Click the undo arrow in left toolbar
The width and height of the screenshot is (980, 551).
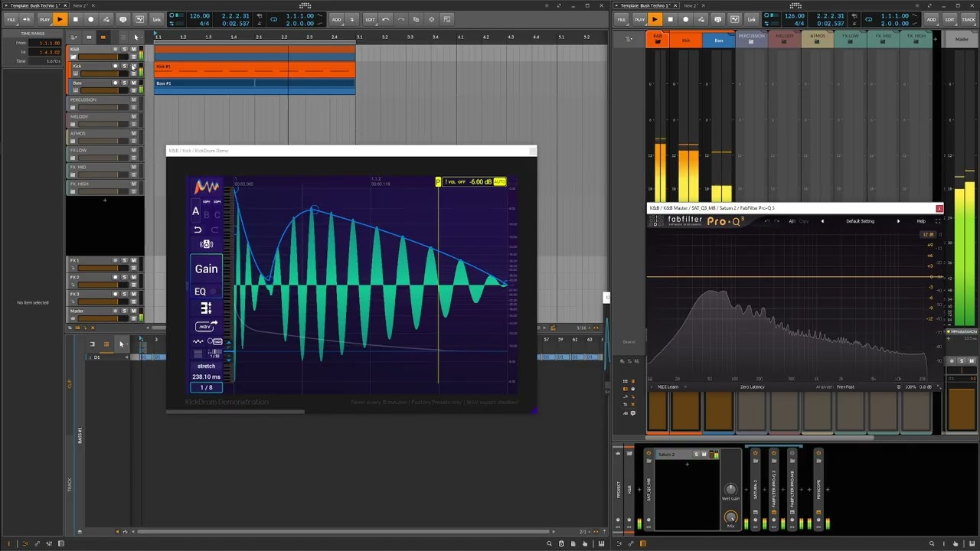pos(385,19)
